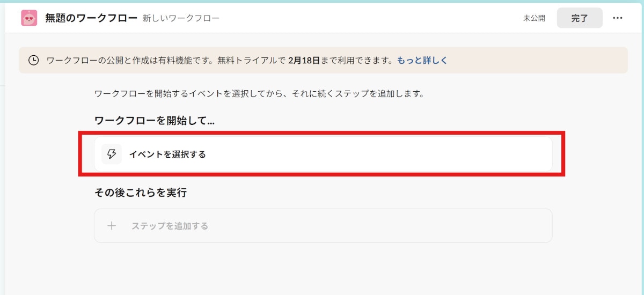This screenshot has height=295, width=644.
Task: Click the ステップを追加する label
Action: tap(170, 226)
